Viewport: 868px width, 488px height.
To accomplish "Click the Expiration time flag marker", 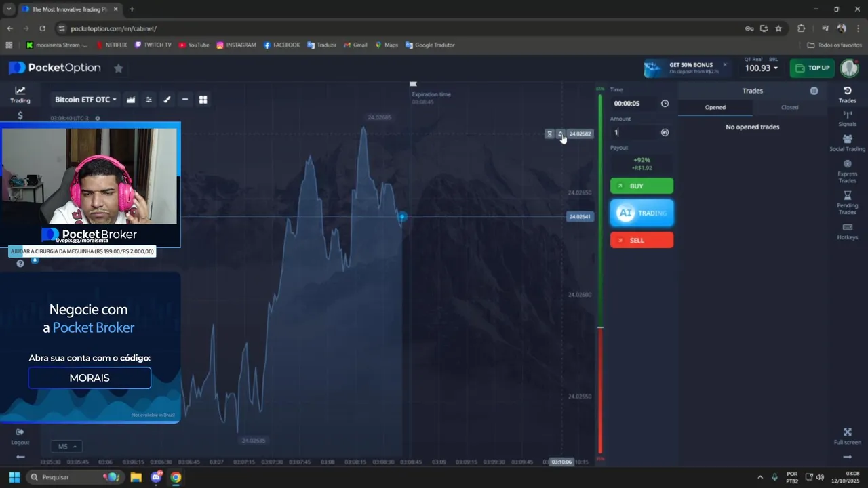I will pos(413,85).
